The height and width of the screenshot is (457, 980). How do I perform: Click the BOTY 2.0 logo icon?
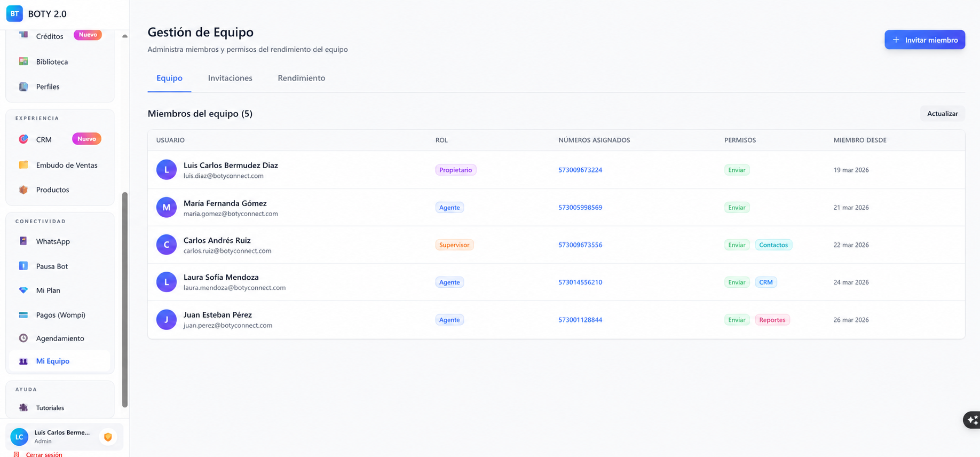14,14
